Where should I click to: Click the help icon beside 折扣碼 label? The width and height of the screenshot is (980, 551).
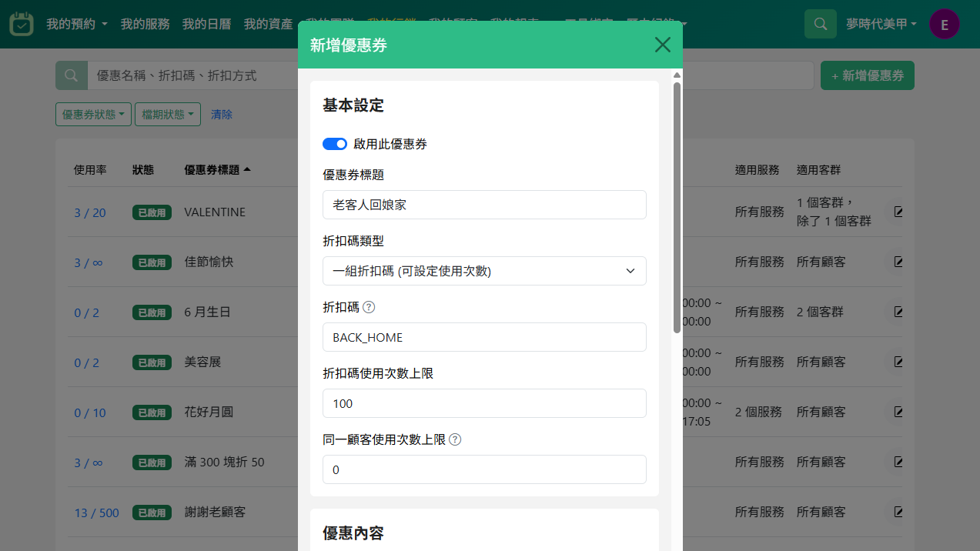369,307
